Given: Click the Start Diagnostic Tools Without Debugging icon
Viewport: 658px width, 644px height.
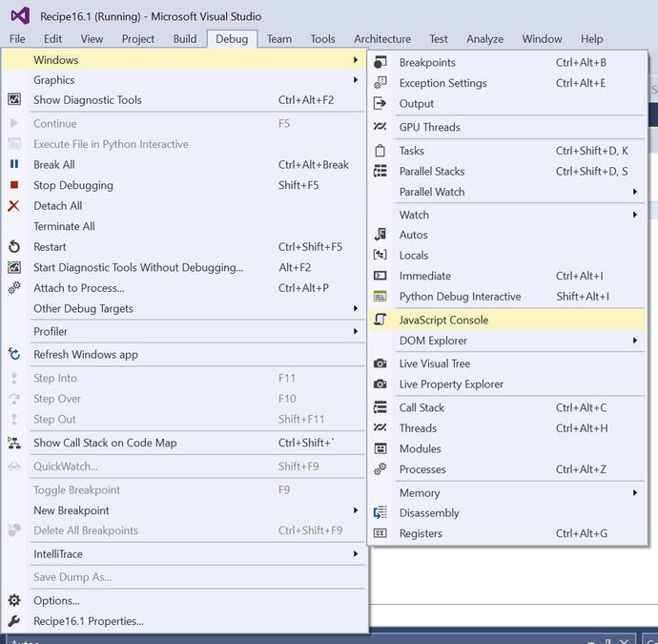Looking at the screenshot, I should 14,267.
